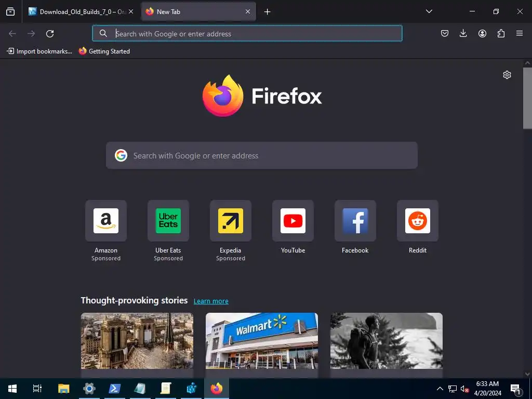Screen dimensions: 532x399
Task: Open the Downloads panel
Action: click(463, 33)
